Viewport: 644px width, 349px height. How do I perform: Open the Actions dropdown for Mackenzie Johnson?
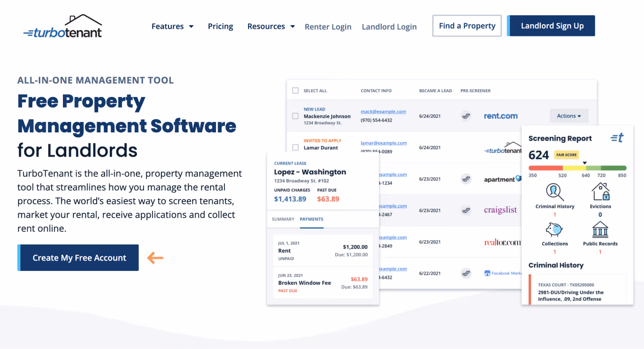coord(569,116)
